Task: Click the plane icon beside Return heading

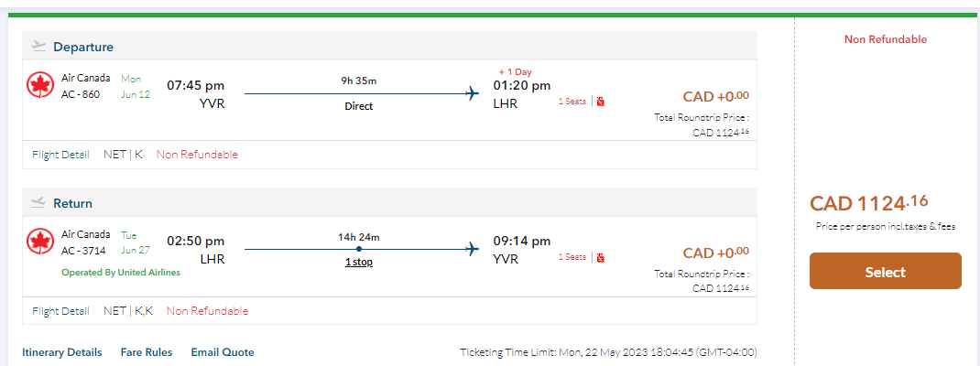Action: (x=38, y=202)
